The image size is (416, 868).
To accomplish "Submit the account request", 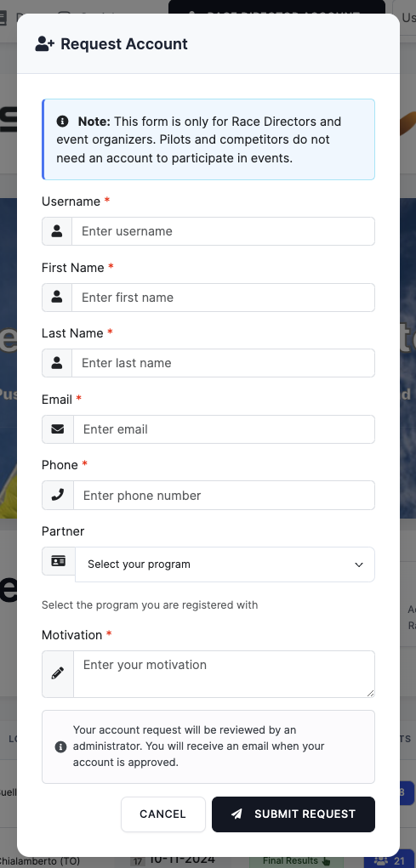I will pyautogui.click(x=293, y=814).
